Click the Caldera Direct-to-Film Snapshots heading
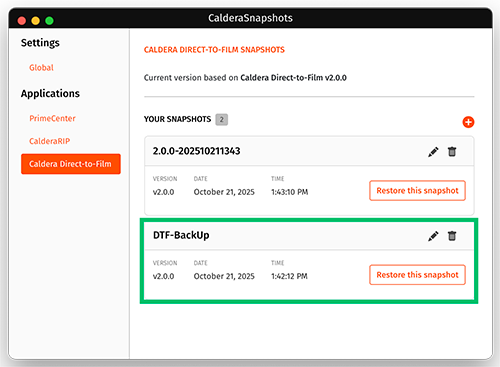 (x=214, y=50)
